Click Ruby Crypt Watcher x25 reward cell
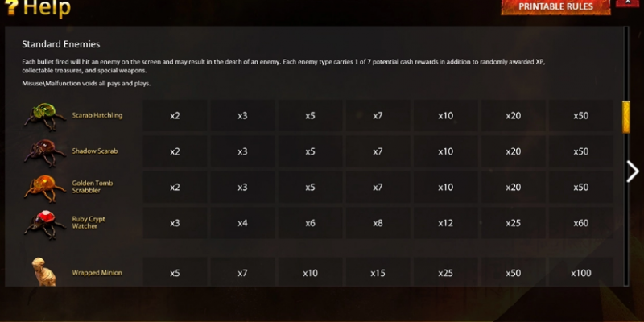The width and height of the screenshot is (644, 322). (x=514, y=223)
